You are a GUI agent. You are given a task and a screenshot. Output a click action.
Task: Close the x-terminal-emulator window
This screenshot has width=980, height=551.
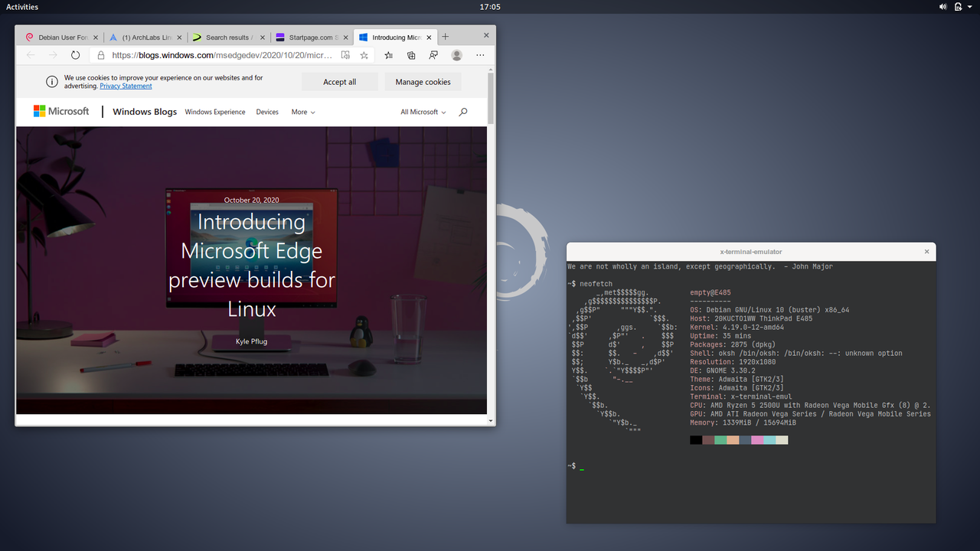point(926,251)
